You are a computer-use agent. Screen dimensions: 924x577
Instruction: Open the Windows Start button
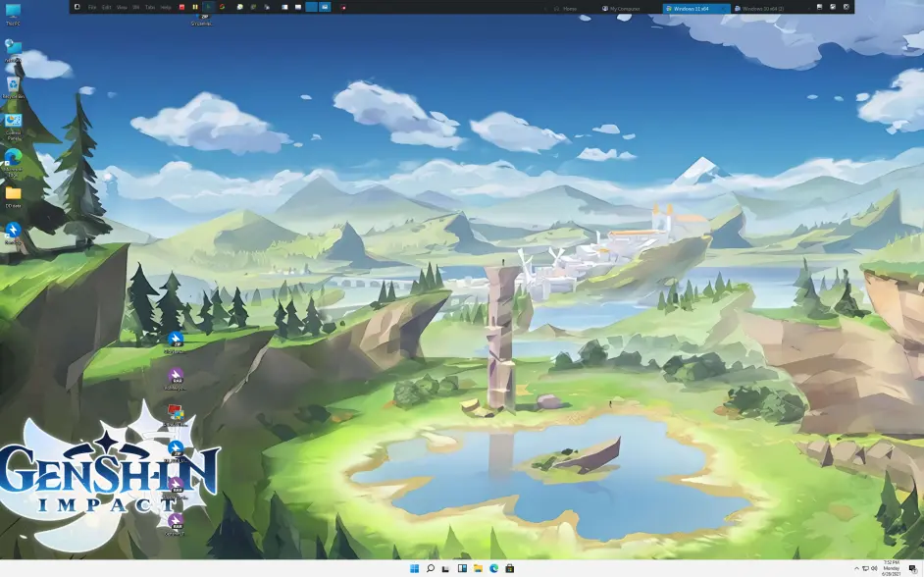(x=414, y=568)
